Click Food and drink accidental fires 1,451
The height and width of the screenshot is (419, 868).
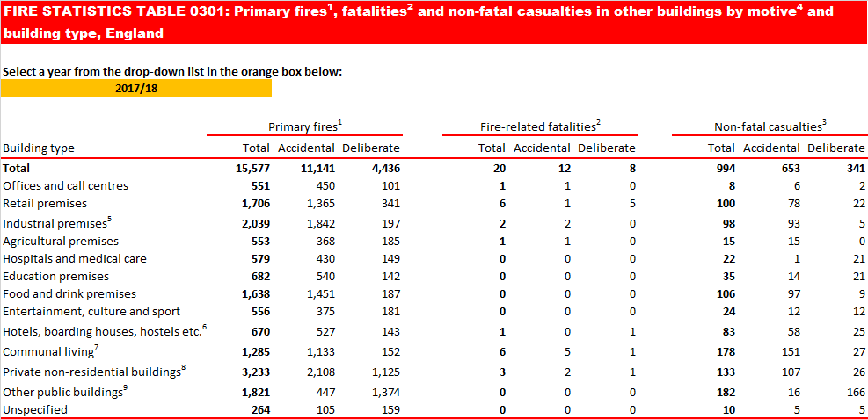[320, 294]
